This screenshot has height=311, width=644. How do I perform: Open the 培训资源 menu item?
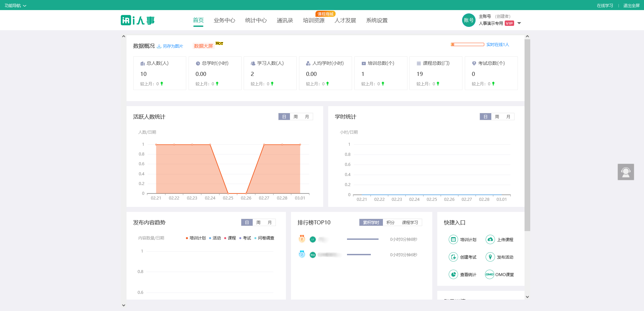click(313, 20)
